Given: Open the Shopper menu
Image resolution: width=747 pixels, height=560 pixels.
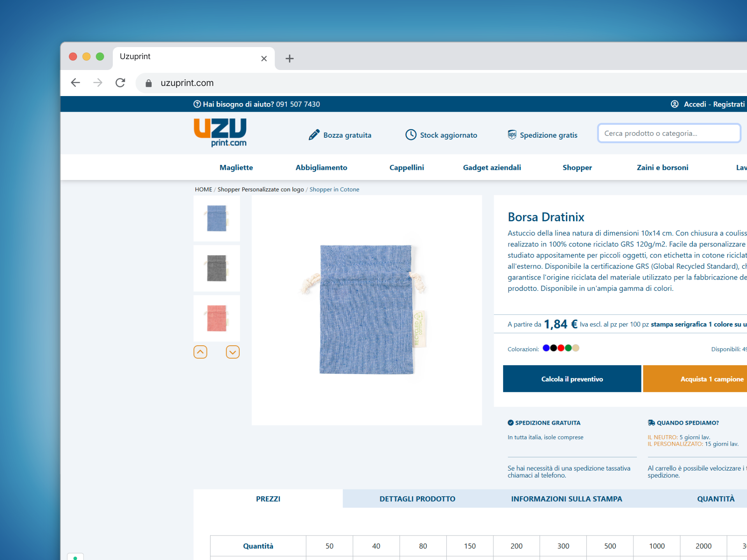Looking at the screenshot, I should [577, 168].
